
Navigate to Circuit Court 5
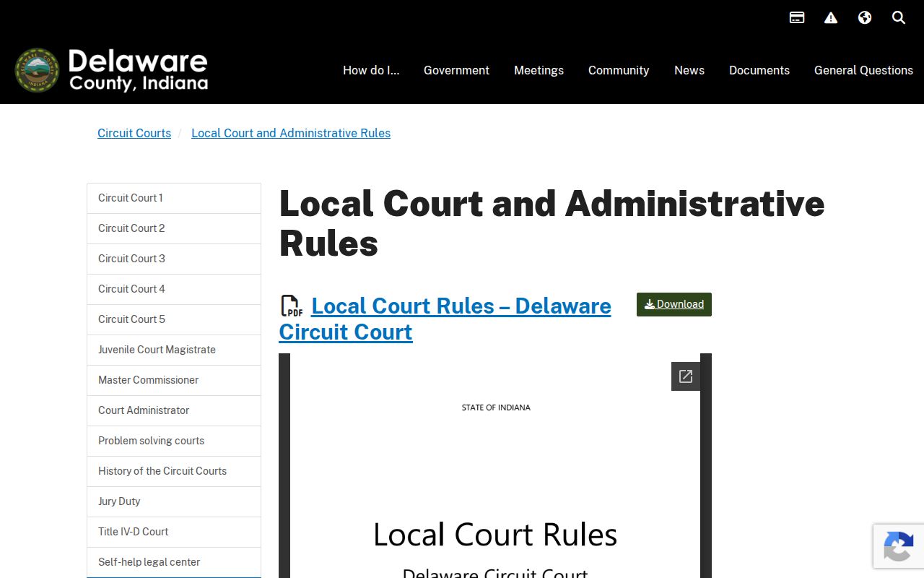click(174, 319)
